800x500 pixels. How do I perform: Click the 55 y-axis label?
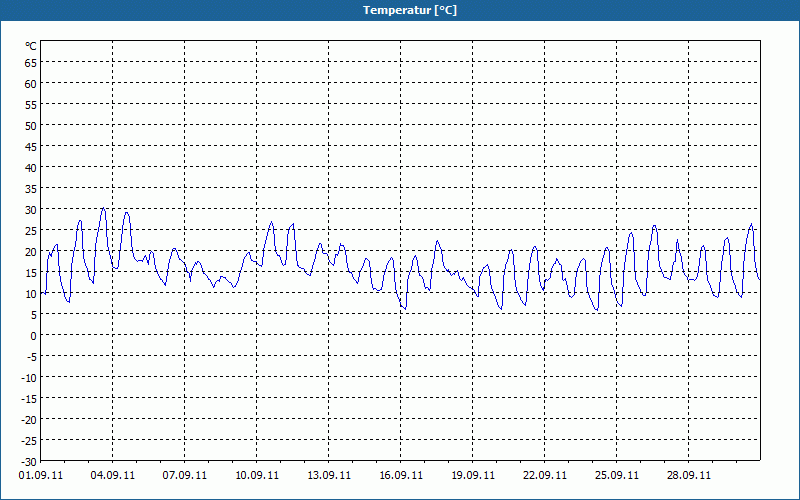coord(31,105)
